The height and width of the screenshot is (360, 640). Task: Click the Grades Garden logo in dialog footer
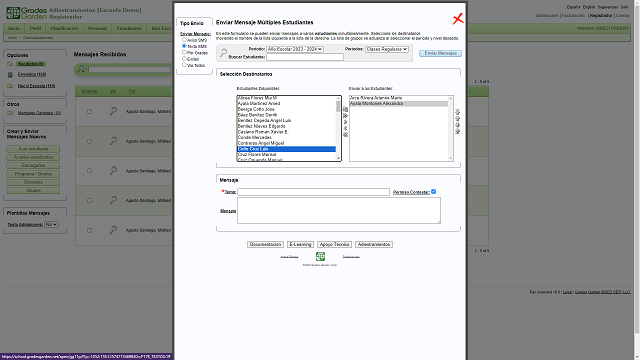click(320, 256)
